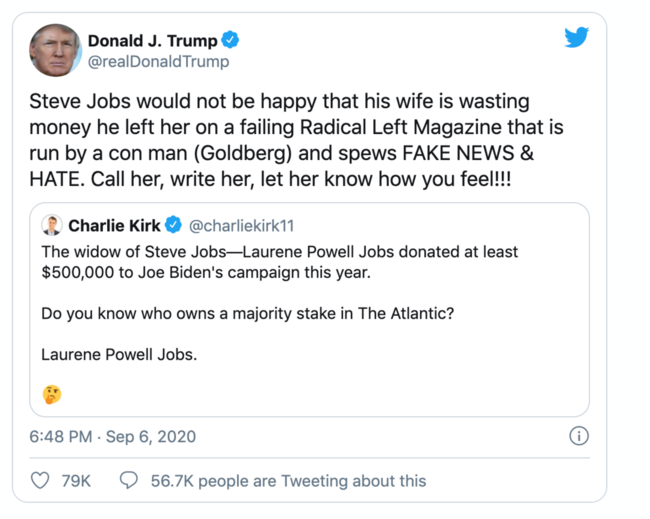This screenshot has width=650, height=519.
Task: Like the tweet with the heart icon
Action: pyautogui.click(x=41, y=480)
